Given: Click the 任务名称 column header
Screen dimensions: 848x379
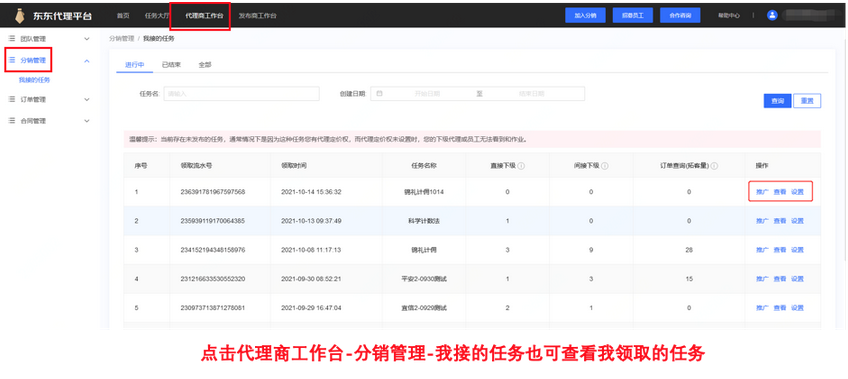Looking at the screenshot, I should click(424, 166).
